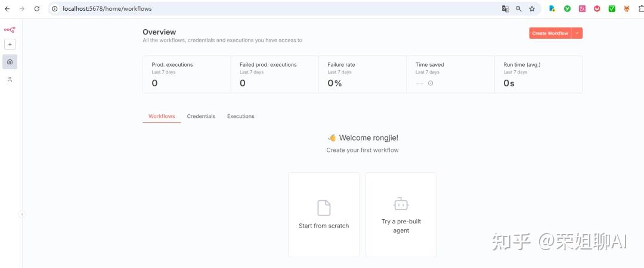644x268 pixels.
Task: Click the MetaMask fox extension icon
Action: (x=627, y=9)
